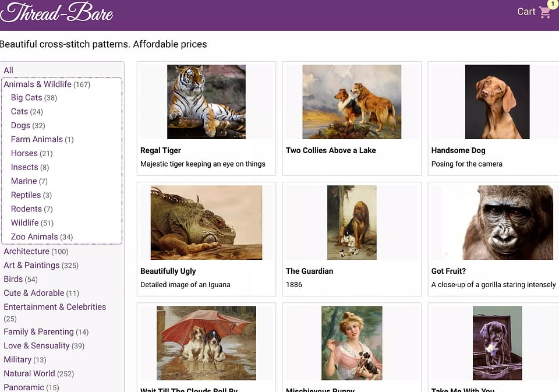View the Zoo Animals subcategory
Viewport: 559px width, 392px height.
(33, 236)
